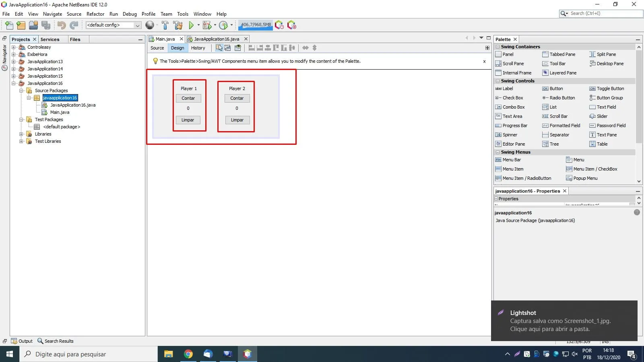
Task: Run the project with the green play icon
Action: point(191,25)
